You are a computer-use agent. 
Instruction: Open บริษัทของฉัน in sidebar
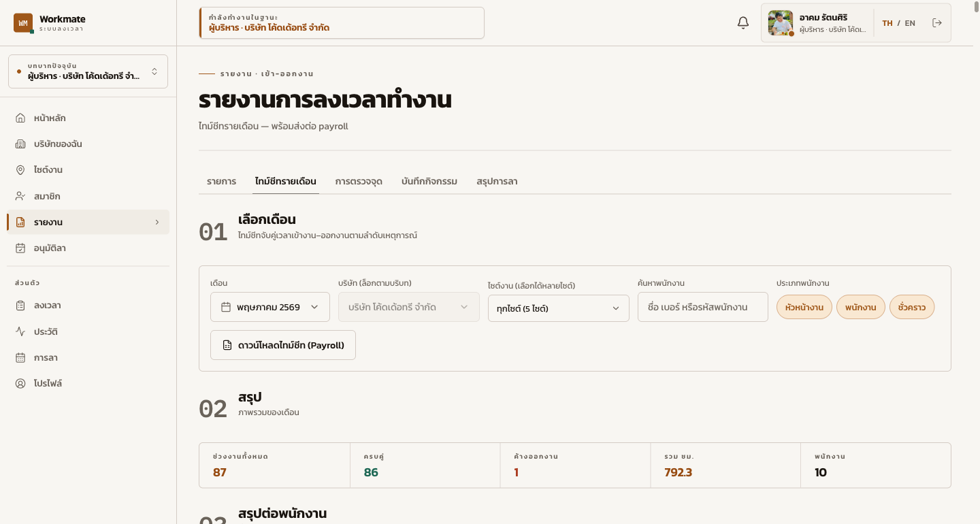(x=88, y=144)
